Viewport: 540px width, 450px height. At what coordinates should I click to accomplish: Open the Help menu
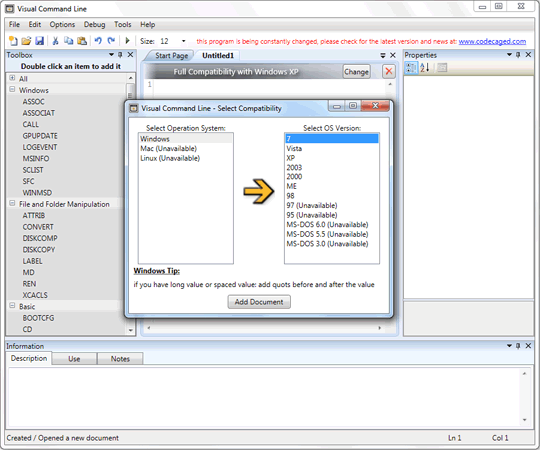coord(147,24)
